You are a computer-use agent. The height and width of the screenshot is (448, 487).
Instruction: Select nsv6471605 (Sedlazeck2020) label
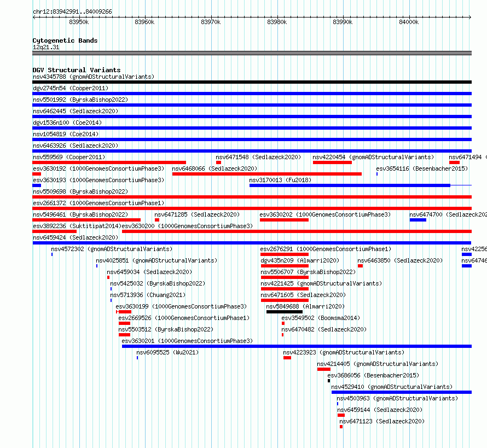point(303,295)
